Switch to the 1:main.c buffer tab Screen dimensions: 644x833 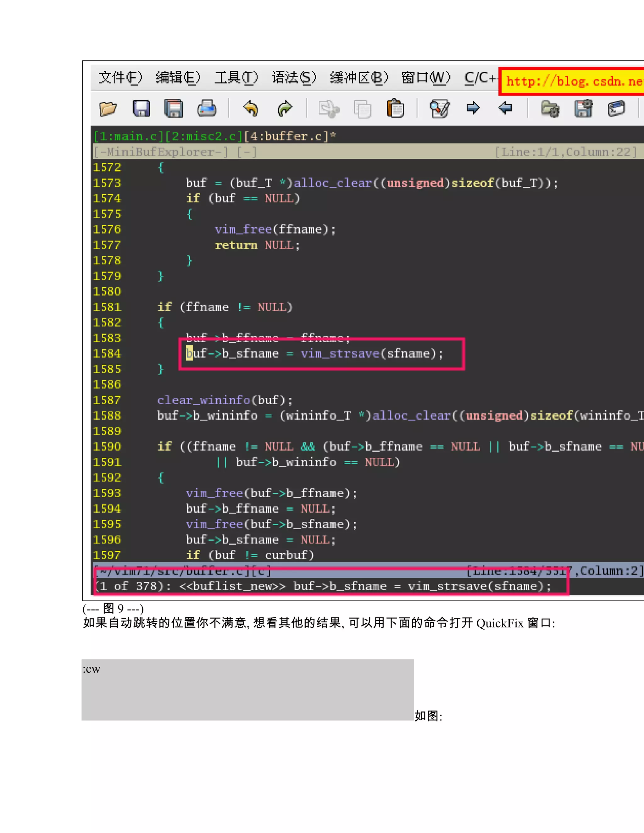pyautogui.click(x=129, y=136)
